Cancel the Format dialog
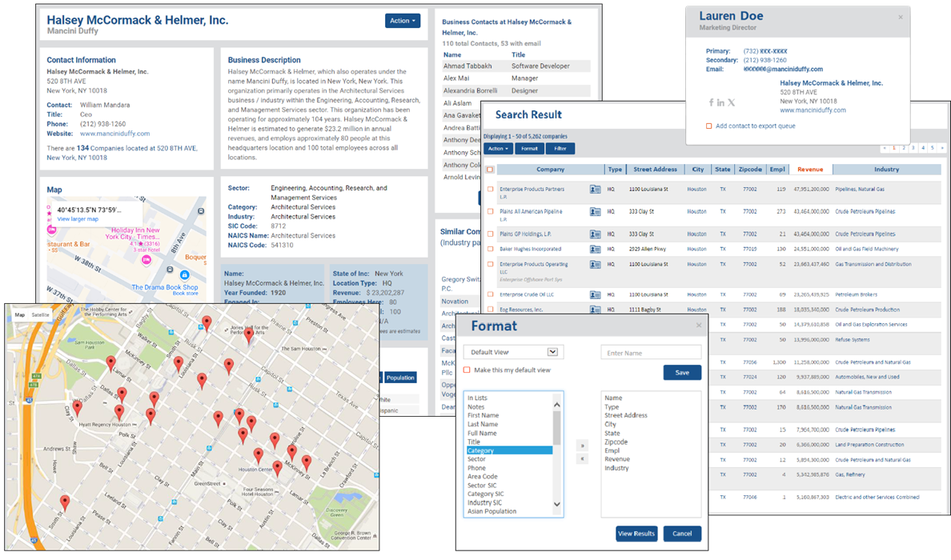 [682, 534]
